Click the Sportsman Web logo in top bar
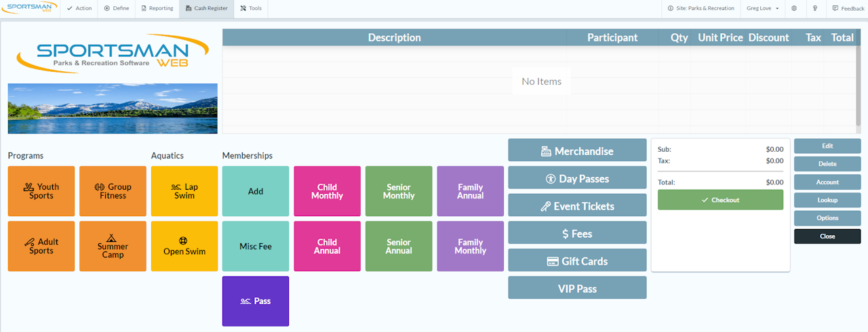Image resolution: width=868 pixels, height=332 pixels. click(x=30, y=8)
